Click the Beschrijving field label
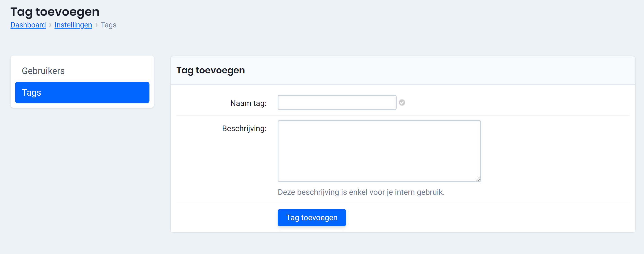This screenshot has width=644, height=254. tap(244, 129)
